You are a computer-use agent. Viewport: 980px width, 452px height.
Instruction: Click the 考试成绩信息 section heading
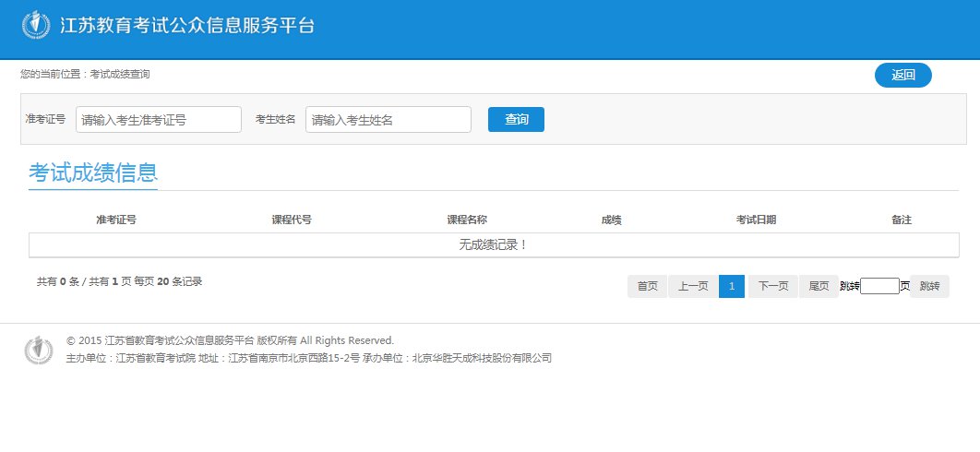tap(93, 172)
